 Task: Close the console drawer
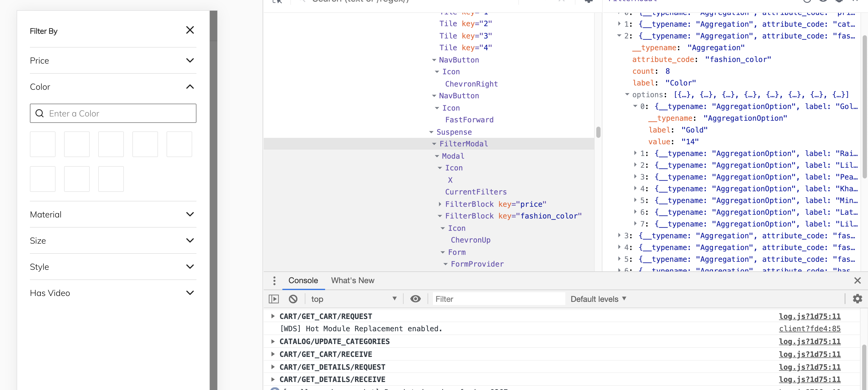(857, 280)
